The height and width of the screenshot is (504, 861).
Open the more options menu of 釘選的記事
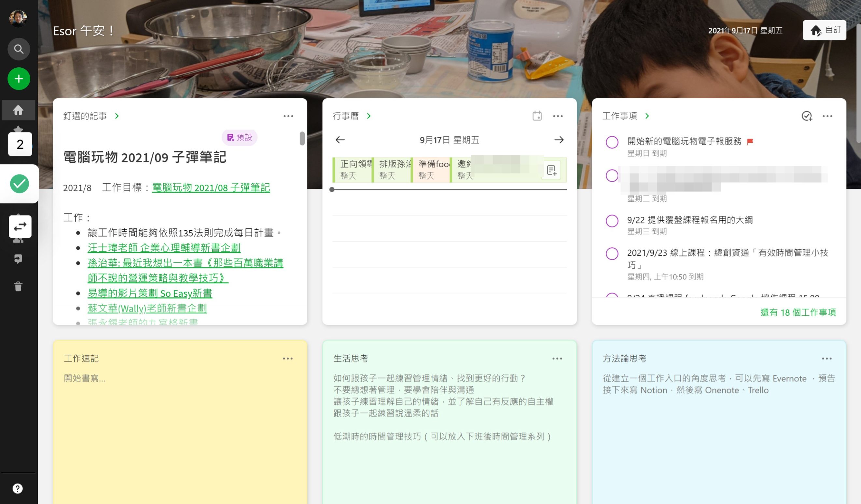[x=288, y=116]
